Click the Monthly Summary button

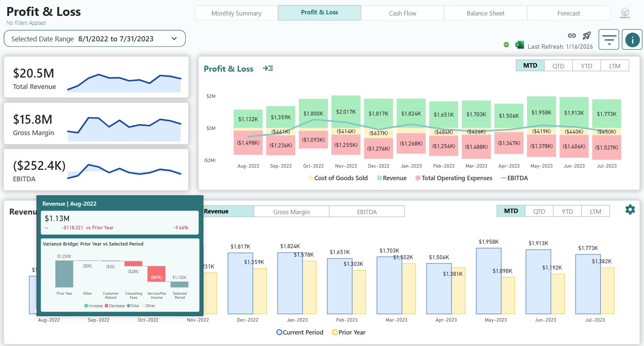click(236, 13)
